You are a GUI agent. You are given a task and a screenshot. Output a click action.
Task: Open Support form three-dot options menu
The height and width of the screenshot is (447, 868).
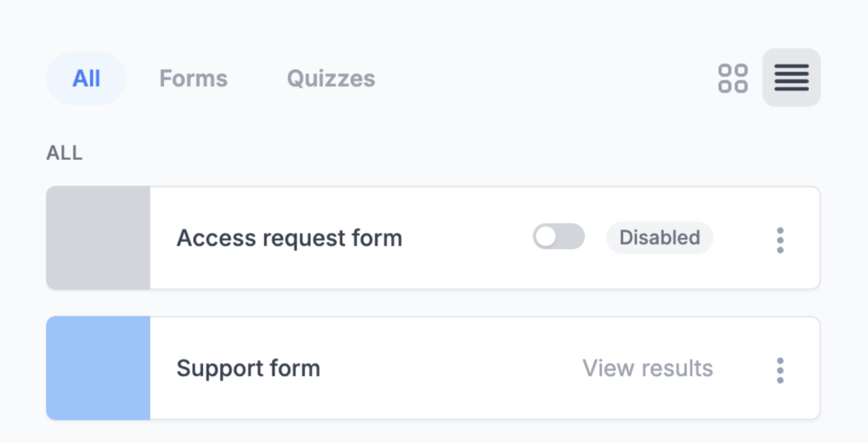[780, 370]
